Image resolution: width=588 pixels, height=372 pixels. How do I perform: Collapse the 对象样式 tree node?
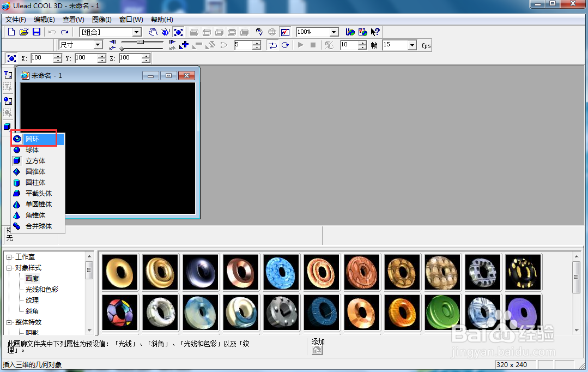click(x=9, y=268)
